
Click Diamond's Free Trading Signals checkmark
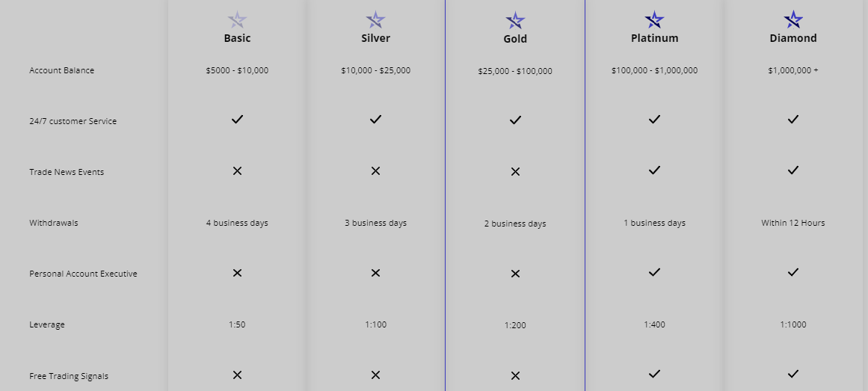pyautogui.click(x=793, y=374)
